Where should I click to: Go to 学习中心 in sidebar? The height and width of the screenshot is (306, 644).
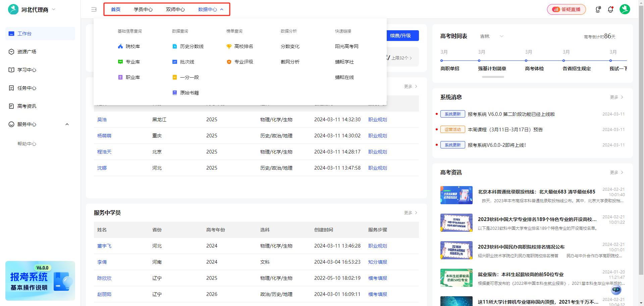pos(40,70)
